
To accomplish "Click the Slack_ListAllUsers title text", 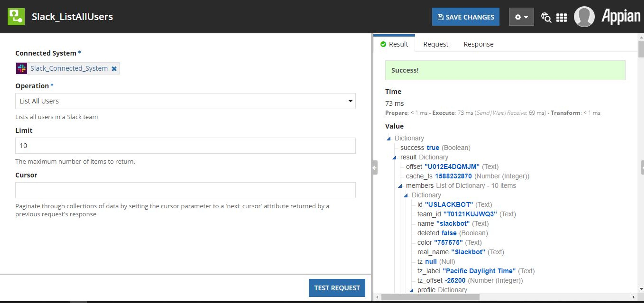I will pos(72,17).
